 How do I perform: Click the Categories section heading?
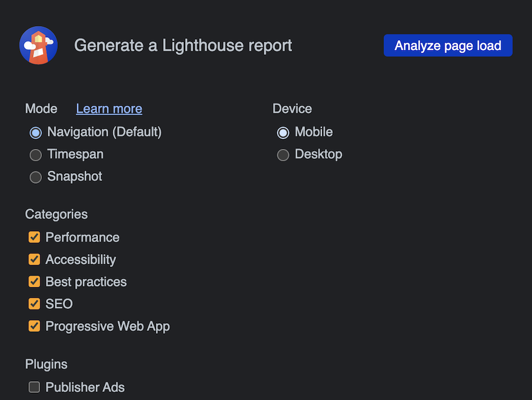tap(56, 214)
